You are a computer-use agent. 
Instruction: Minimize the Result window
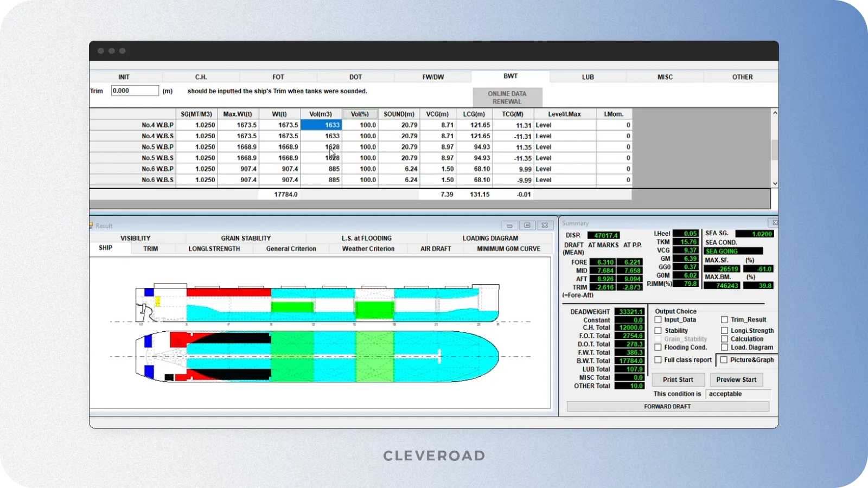click(509, 225)
